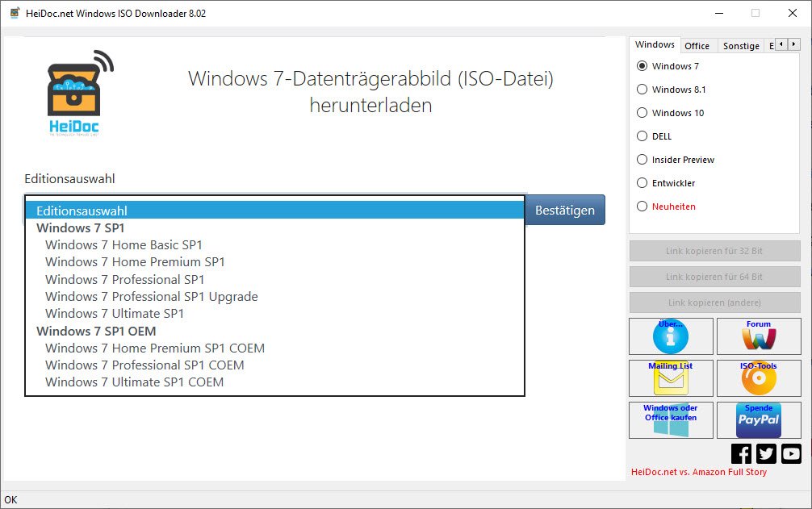Select the Insider Preview radio button
The width and height of the screenshot is (812, 509).
[642, 160]
